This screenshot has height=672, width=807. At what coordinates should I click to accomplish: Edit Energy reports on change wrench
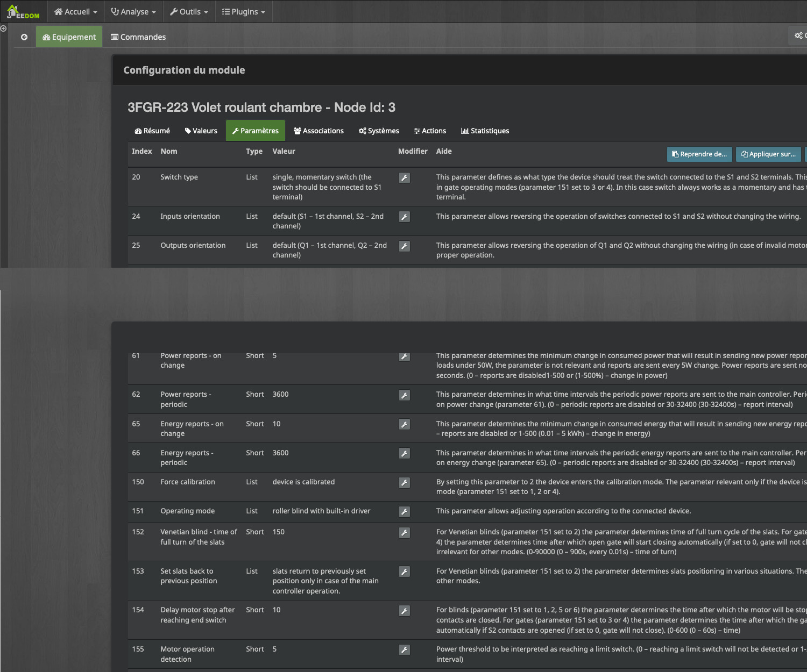coord(404,425)
